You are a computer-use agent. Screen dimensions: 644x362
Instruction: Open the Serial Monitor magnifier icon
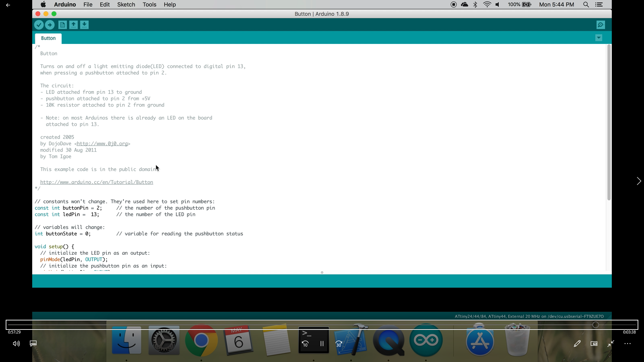click(601, 25)
